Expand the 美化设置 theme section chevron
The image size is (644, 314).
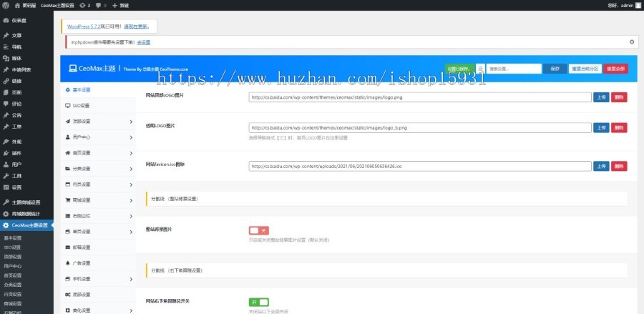coord(131,310)
